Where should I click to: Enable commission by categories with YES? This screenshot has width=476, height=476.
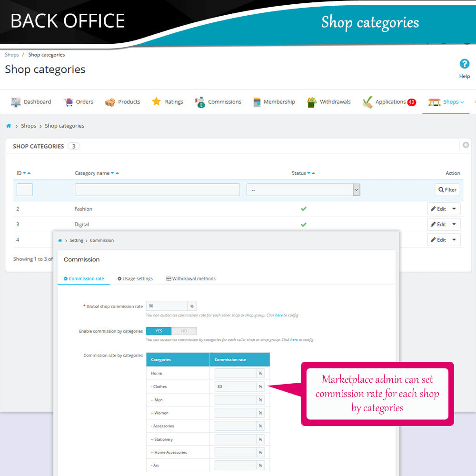coord(159,331)
